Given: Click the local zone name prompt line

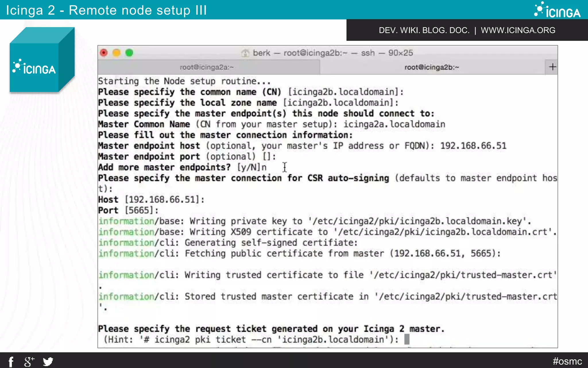Looking at the screenshot, I should click(248, 103).
